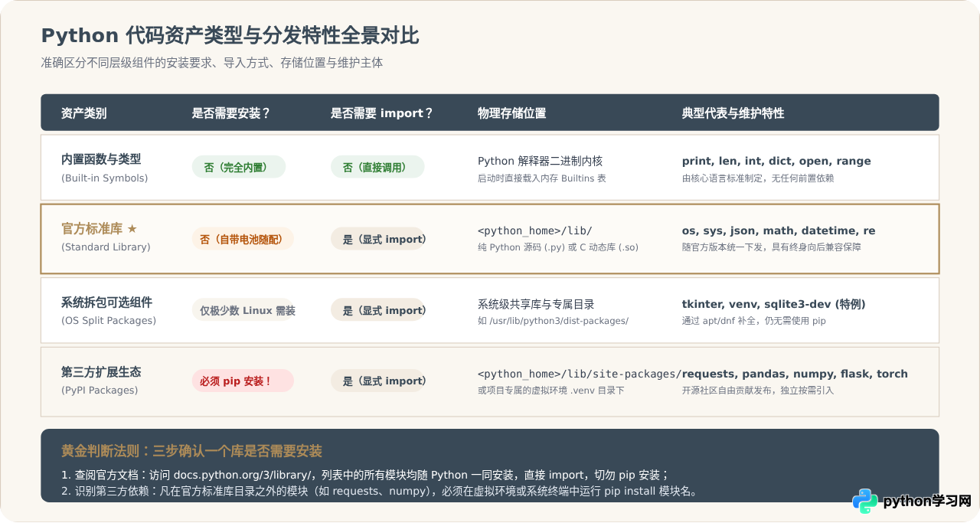Click the text 开源社区自由贡献发布，独立按需引入
Image resolution: width=980 pixels, height=523 pixels.
[x=758, y=391]
